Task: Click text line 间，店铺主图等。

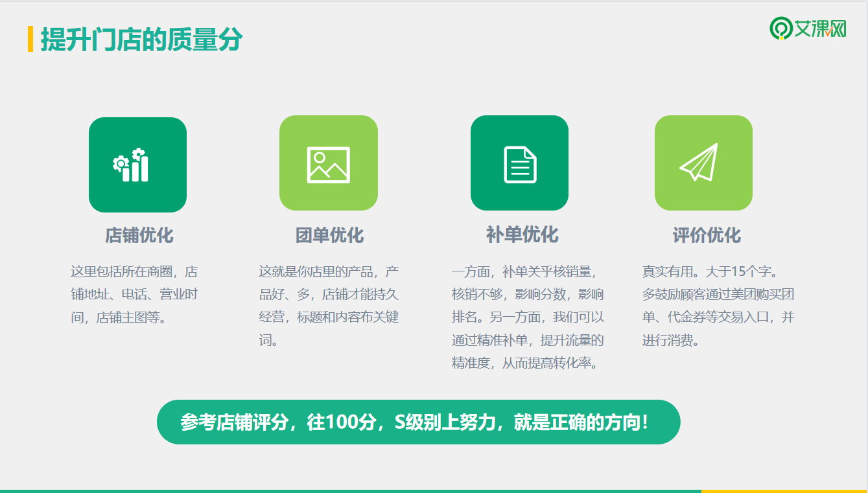Action: (x=119, y=317)
